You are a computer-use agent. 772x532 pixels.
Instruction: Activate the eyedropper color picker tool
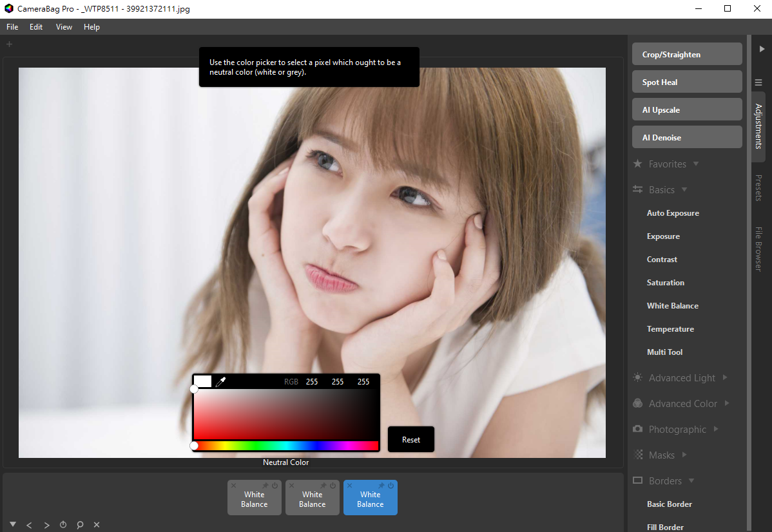[x=220, y=382]
